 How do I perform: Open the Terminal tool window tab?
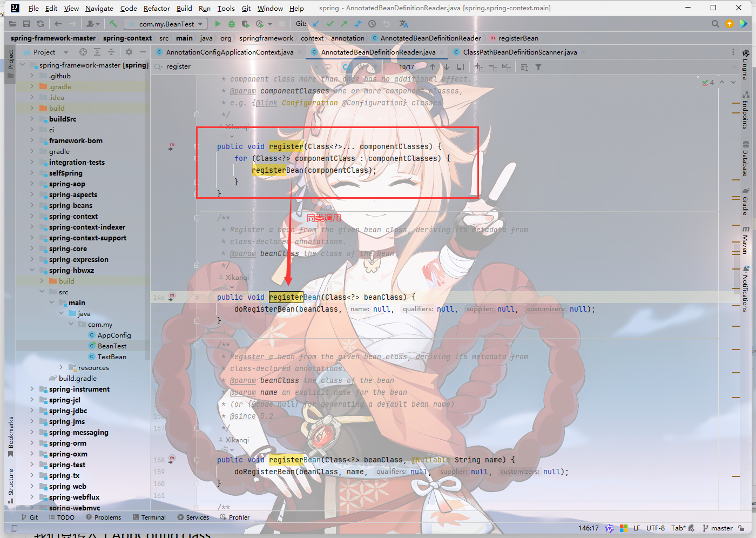pyautogui.click(x=149, y=517)
